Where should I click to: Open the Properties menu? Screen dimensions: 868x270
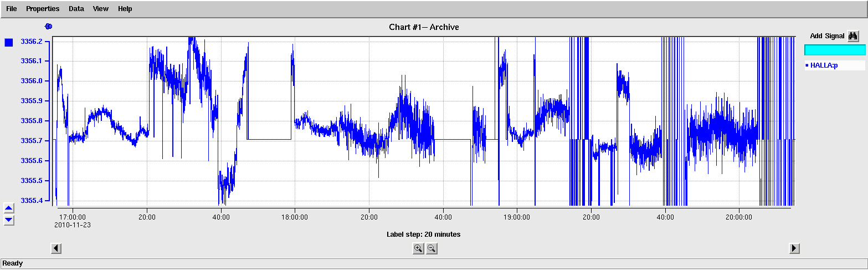[43, 9]
